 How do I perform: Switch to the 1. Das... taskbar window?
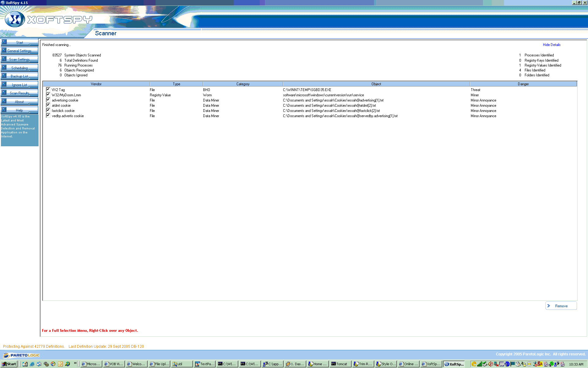click(x=295, y=364)
